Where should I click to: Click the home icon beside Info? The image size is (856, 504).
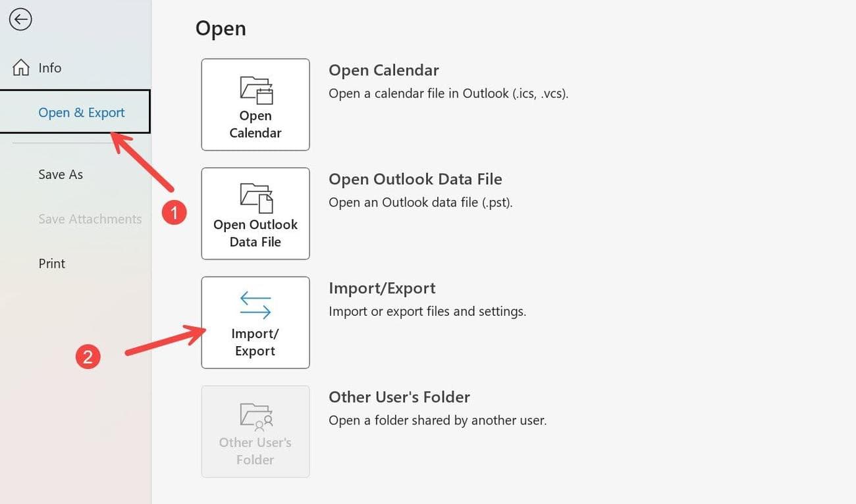pyautogui.click(x=21, y=68)
